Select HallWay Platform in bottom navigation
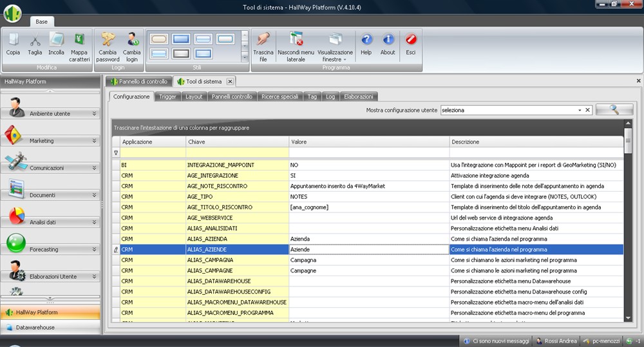The image size is (644, 347). [50, 312]
